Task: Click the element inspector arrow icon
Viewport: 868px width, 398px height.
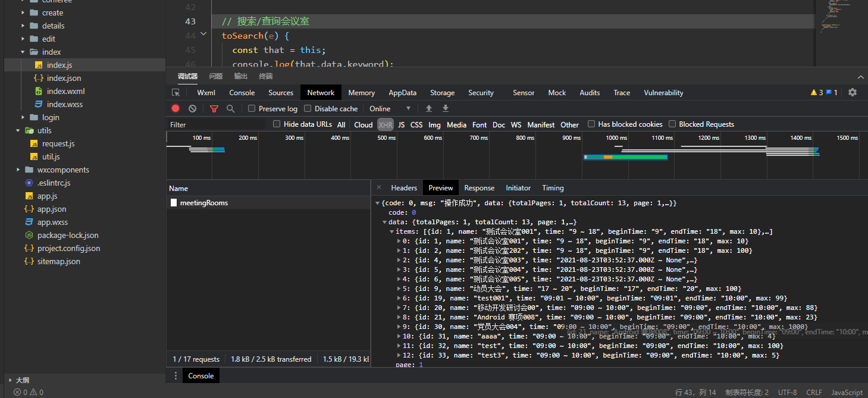Action: pos(176,93)
